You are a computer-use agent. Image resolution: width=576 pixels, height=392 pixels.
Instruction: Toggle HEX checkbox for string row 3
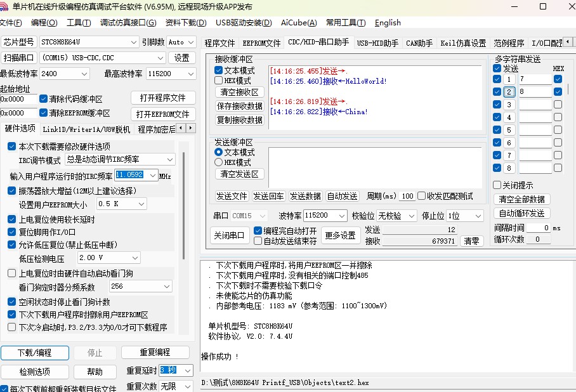click(558, 104)
